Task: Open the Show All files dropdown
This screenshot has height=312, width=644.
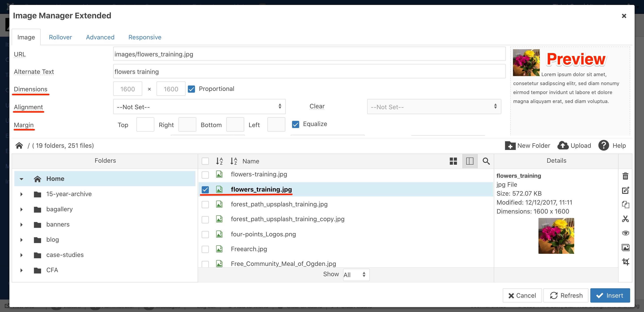Action: [x=356, y=275]
